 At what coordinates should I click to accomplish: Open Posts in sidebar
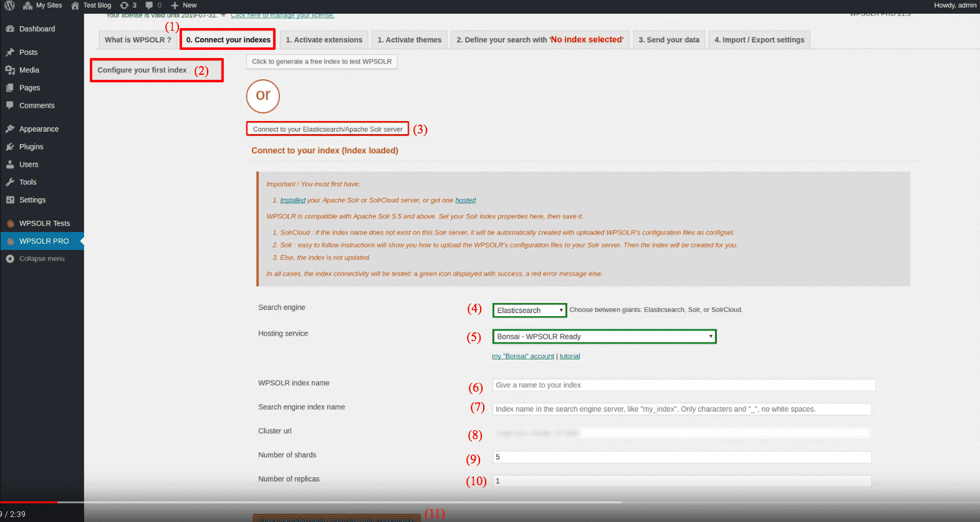point(42,52)
